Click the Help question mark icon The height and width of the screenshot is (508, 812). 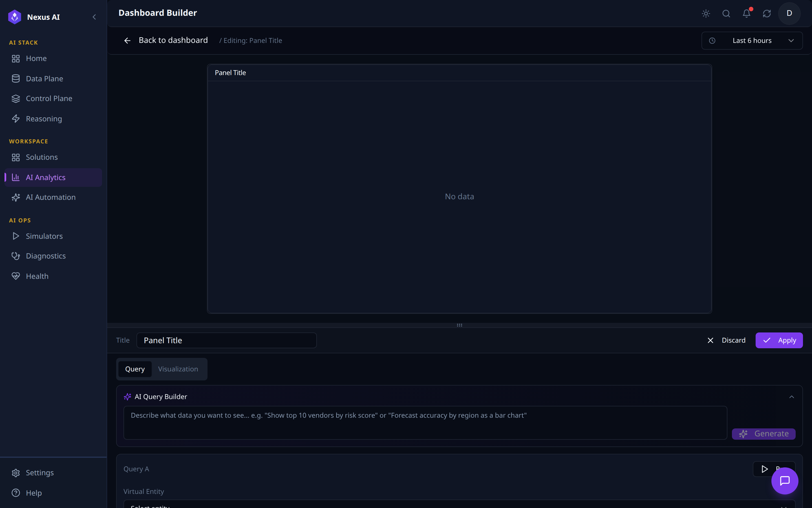pos(16,493)
